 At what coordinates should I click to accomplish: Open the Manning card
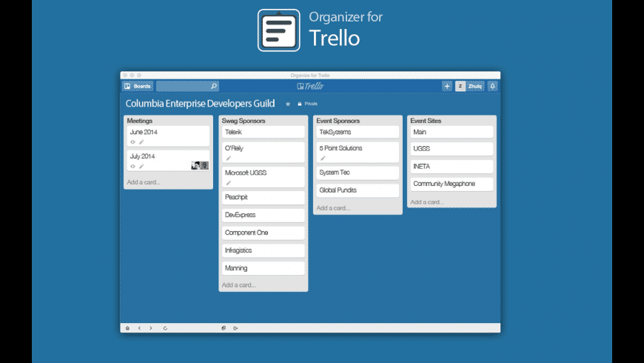pos(264,268)
